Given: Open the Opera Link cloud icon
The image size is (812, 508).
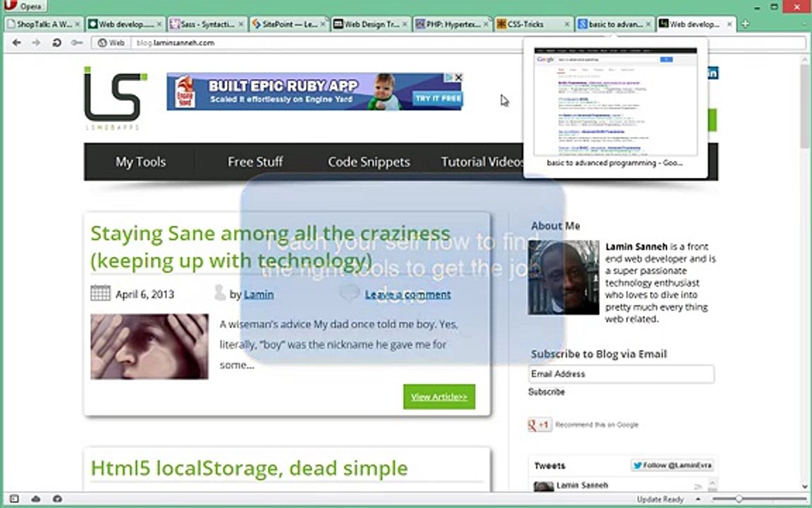Looking at the screenshot, I should coord(36,499).
